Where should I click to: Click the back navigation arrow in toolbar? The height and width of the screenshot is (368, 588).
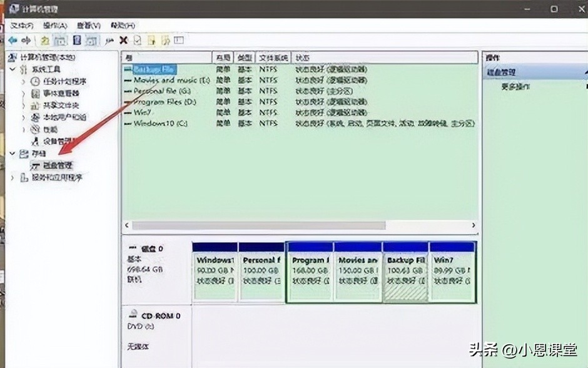pyautogui.click(x=13, y=39)
